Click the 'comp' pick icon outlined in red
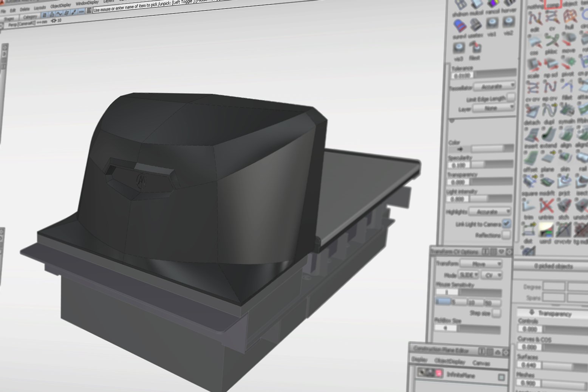Screen dimensions: 588x392 553,4
